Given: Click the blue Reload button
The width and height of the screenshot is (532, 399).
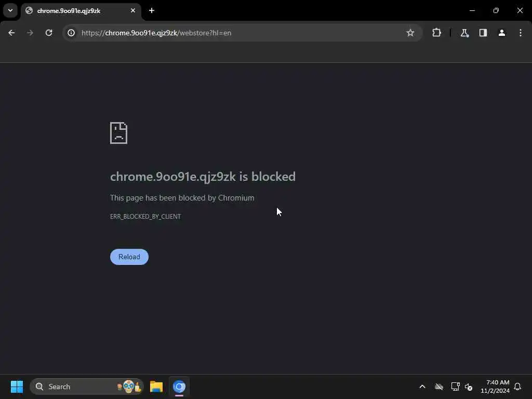Looking at the screenshot, I should pos(129,257).
